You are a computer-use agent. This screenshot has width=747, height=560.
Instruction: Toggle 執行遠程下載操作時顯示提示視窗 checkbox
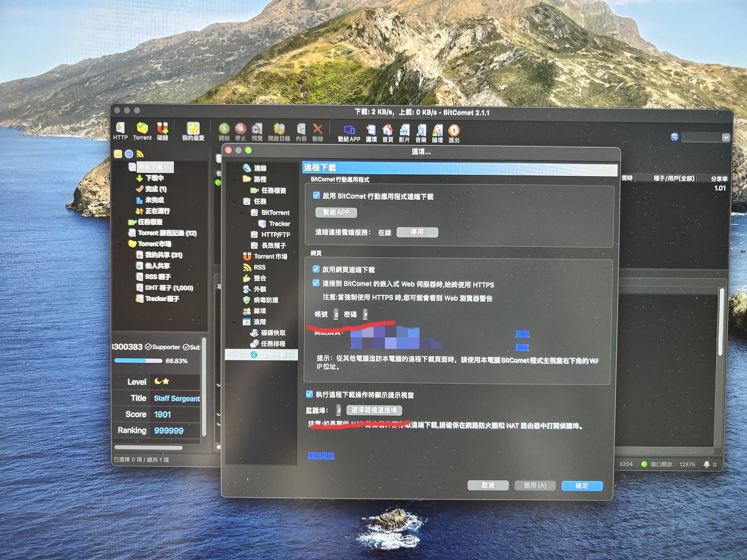coord(309,394)
